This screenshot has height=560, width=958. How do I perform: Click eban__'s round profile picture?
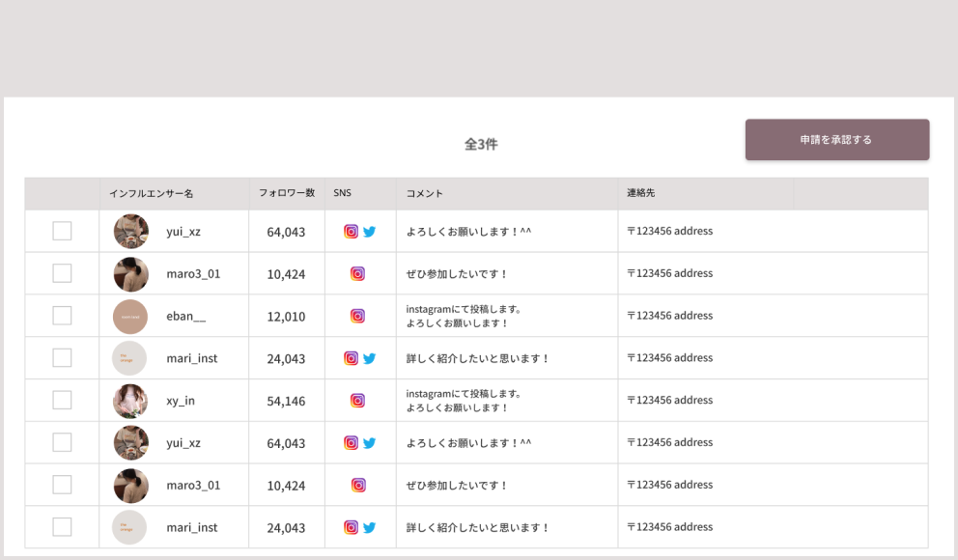130,317
